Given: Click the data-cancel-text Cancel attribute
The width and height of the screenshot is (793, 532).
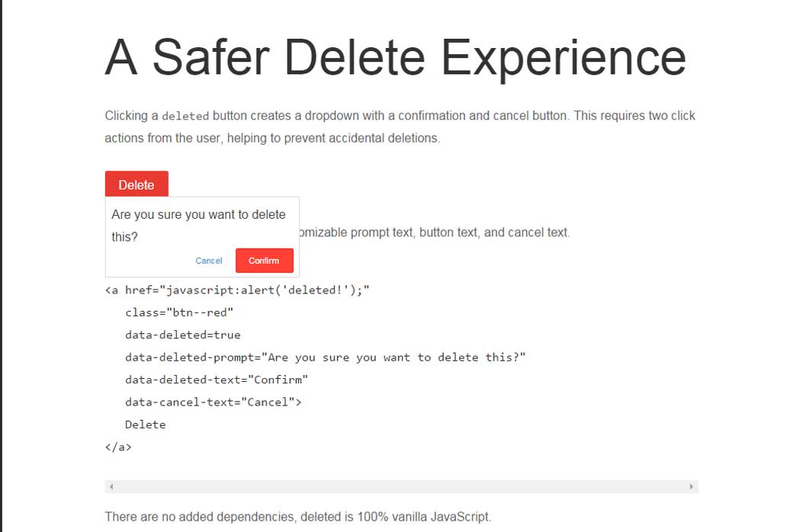Looking at the screenshot, I should point(212,402).
